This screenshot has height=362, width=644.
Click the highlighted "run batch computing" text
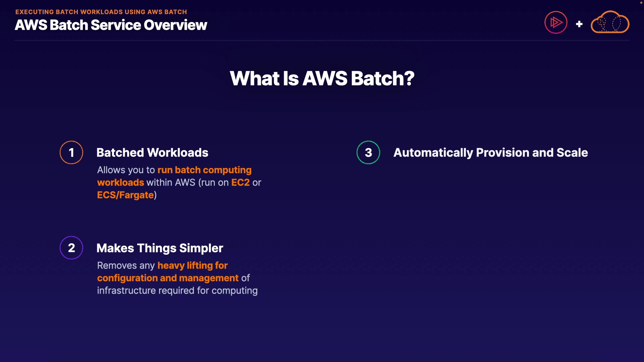pyautogui.click(x=204, y=170)
